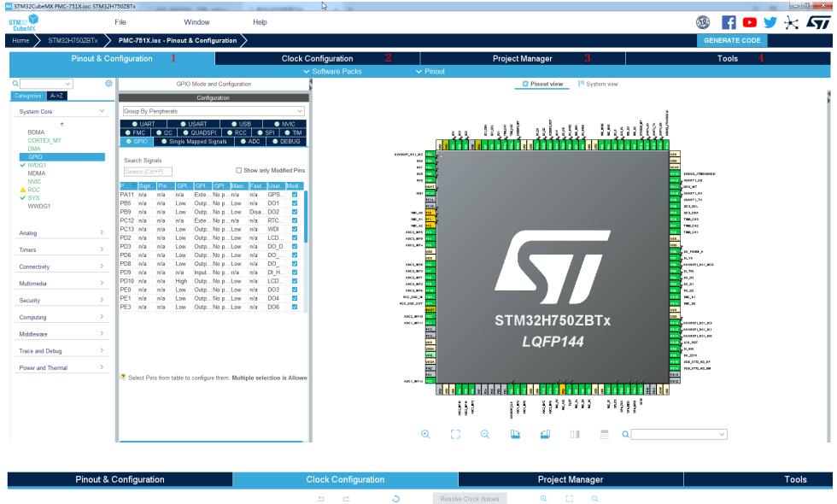
Task: Zoom out of the pinout view
Action: coord(485,434)
